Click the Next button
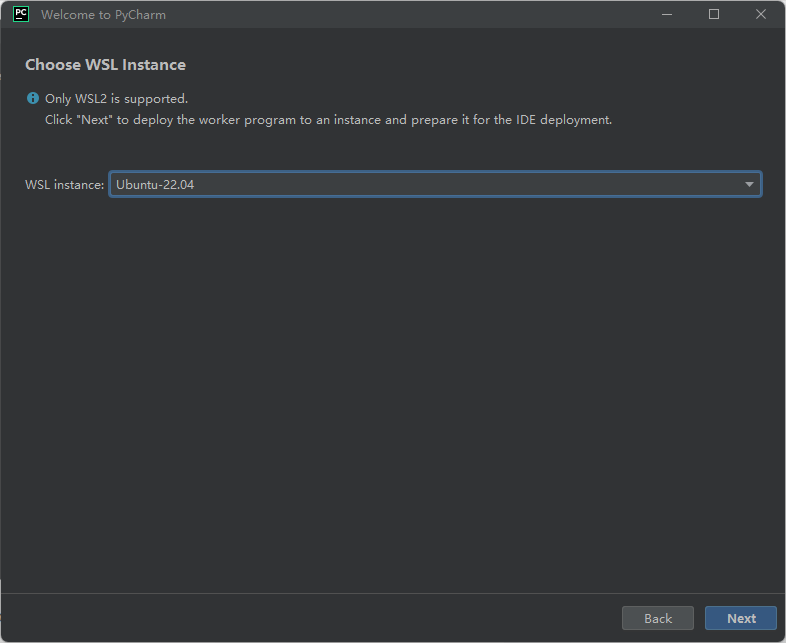 click(740, 618)
